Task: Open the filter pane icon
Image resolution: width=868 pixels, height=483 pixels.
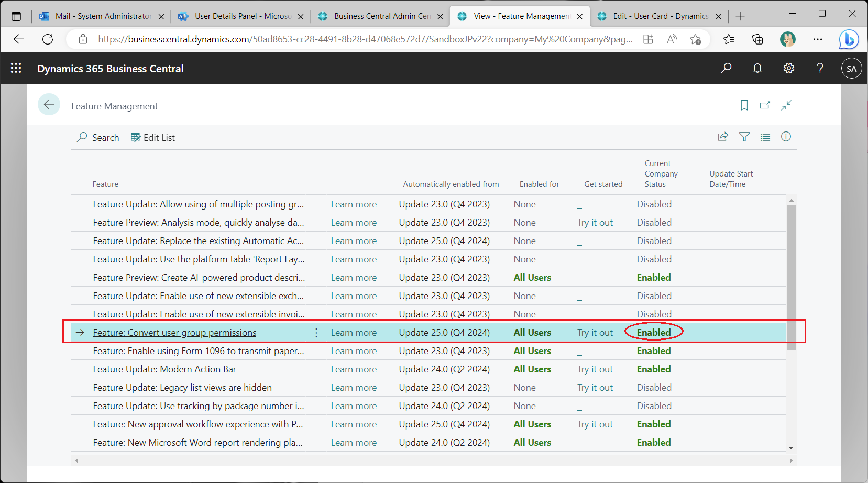Action: point(744,137)
